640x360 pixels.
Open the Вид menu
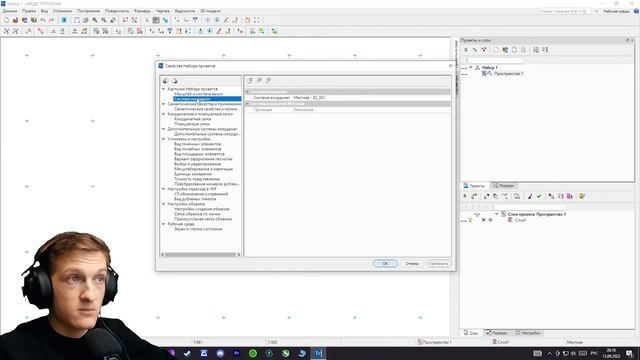[x=44, y=11]
